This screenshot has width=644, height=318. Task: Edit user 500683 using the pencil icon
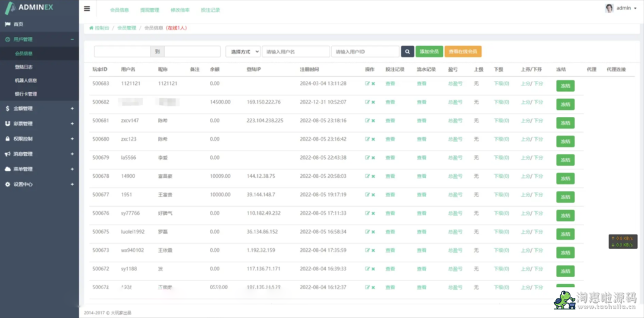tap(367, 84)
